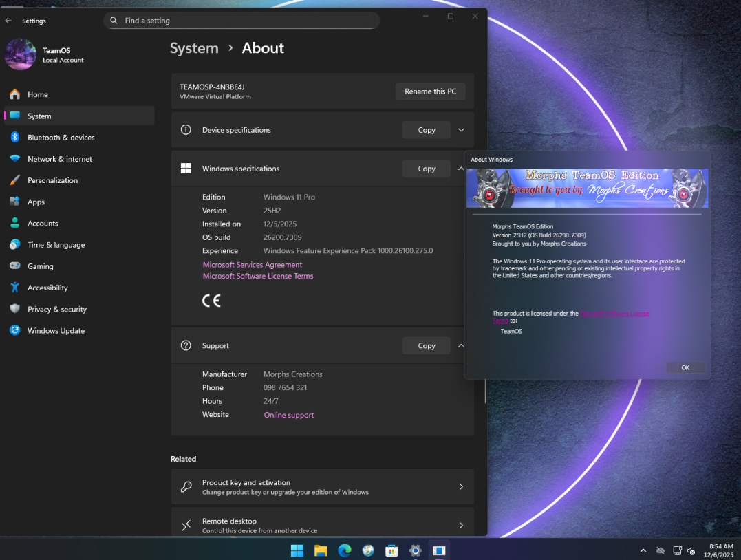The image size is (741, 560).
Task: Click the Start button on taskbar
Action: [x=297, y=550]
